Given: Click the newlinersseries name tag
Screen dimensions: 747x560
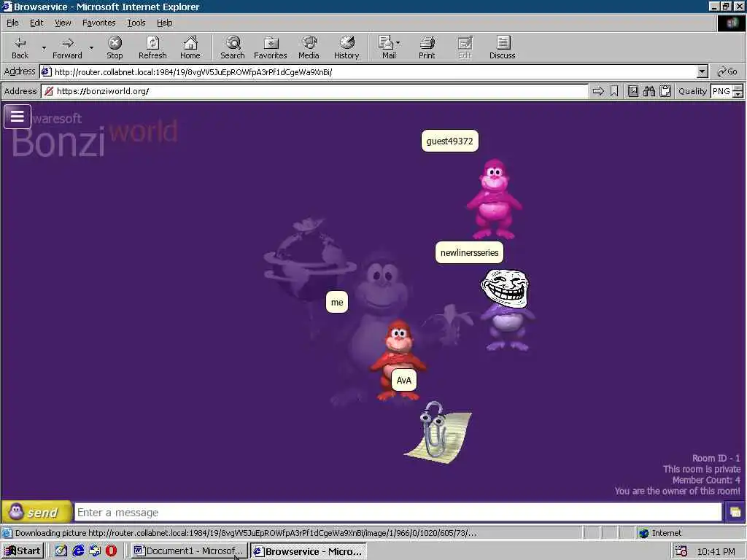Looking at the screenshot, I should (469, 252).
